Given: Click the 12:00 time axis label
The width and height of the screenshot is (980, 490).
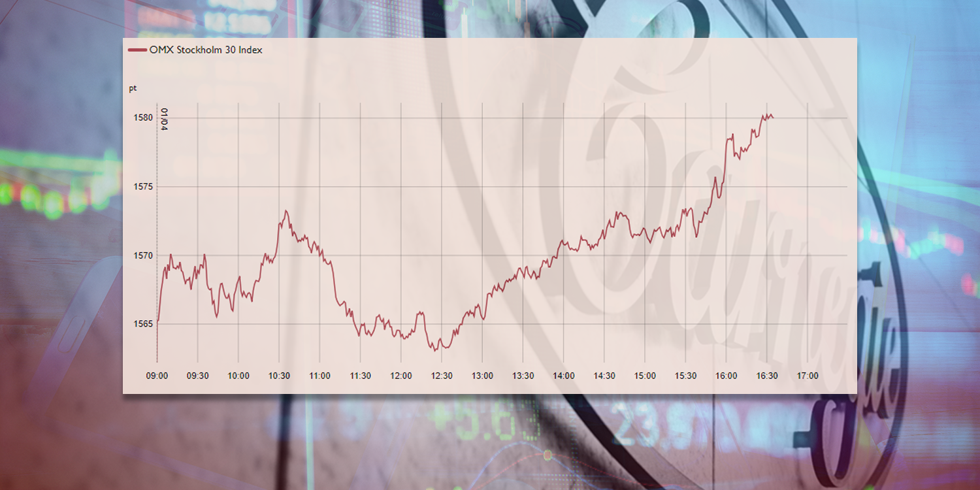Looking at the screenshot, I should tap(401, 376).
